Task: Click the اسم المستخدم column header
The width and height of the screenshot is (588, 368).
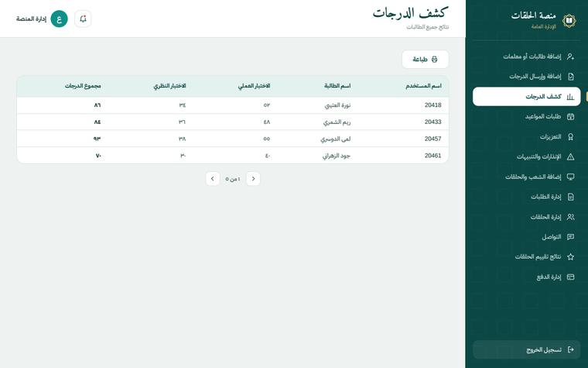Action: 423,86
